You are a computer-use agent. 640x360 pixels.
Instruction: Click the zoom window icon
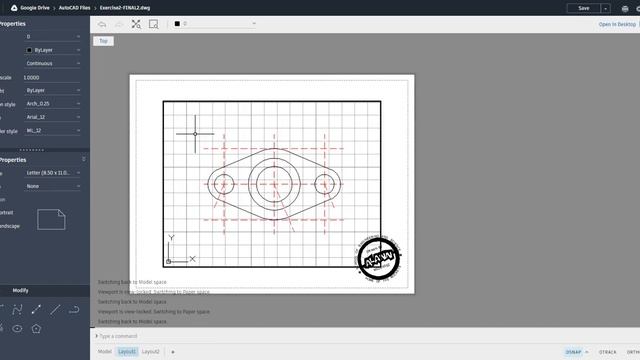[x=153, y=24]
